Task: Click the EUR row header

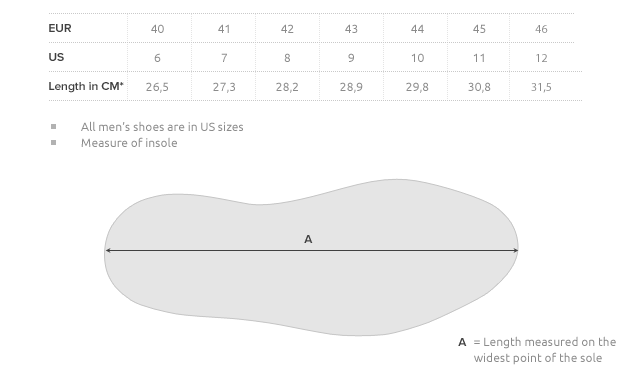Action: 60,28
